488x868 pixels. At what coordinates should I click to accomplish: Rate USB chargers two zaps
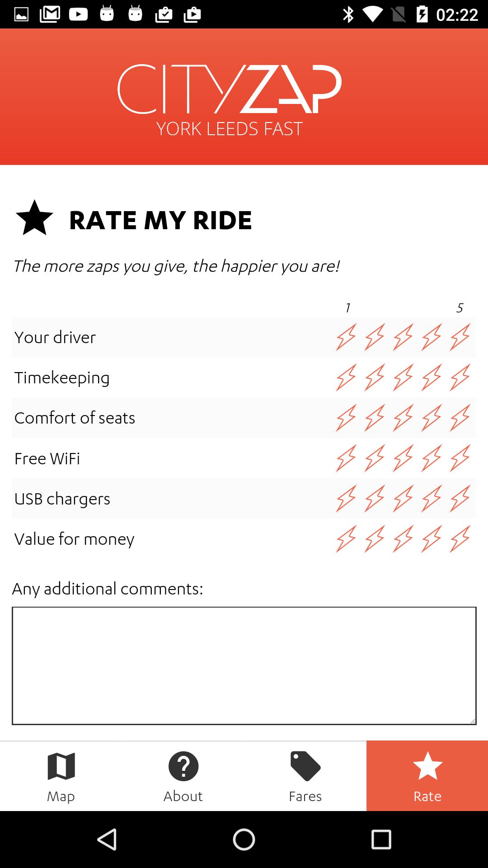[375, 498]
